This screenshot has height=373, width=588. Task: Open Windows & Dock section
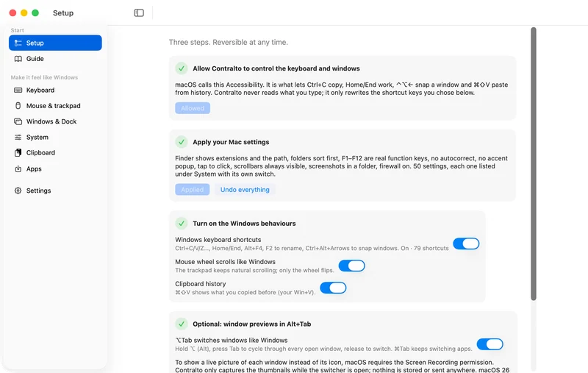(x=55, y=121)
